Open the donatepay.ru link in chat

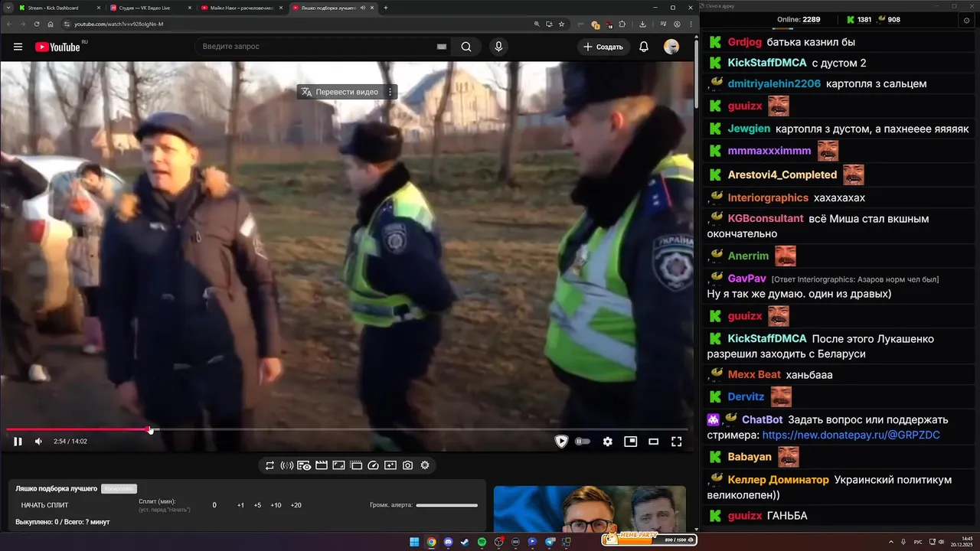tap(851, 435)
